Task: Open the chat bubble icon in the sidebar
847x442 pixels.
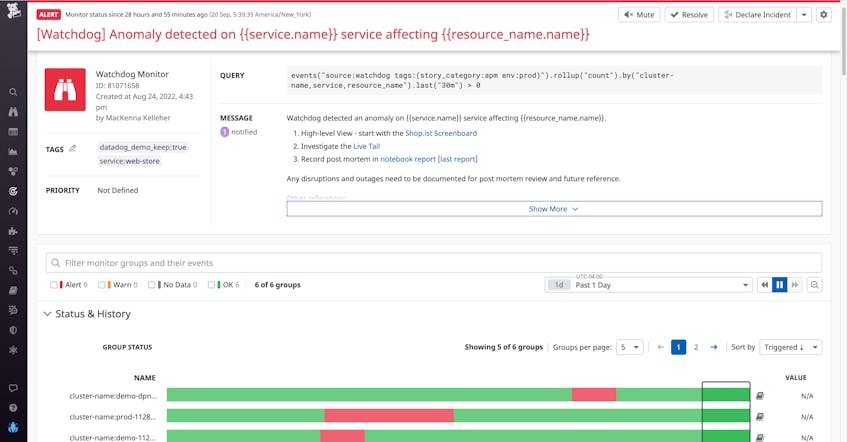Action: click(13, 388)
